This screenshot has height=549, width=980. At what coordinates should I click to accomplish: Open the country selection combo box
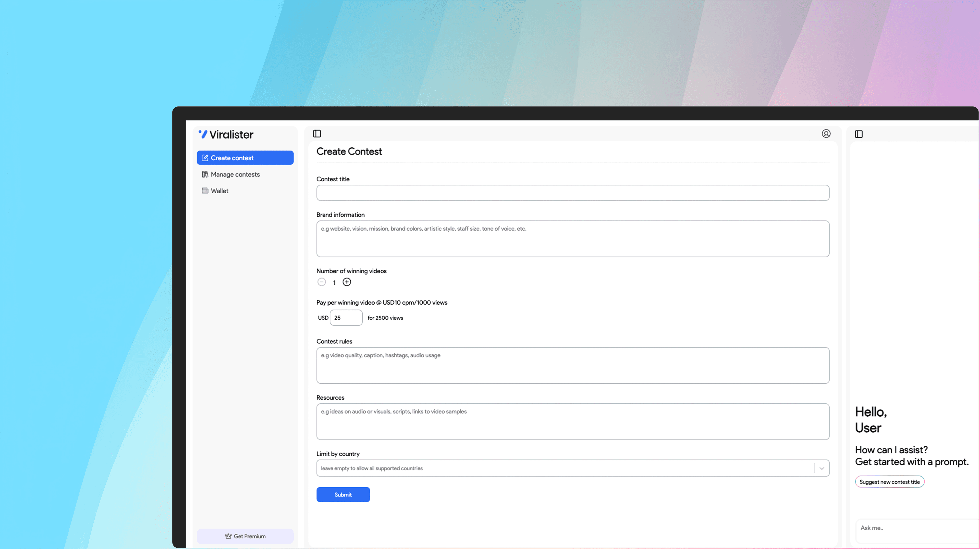(x=563, y=468)
